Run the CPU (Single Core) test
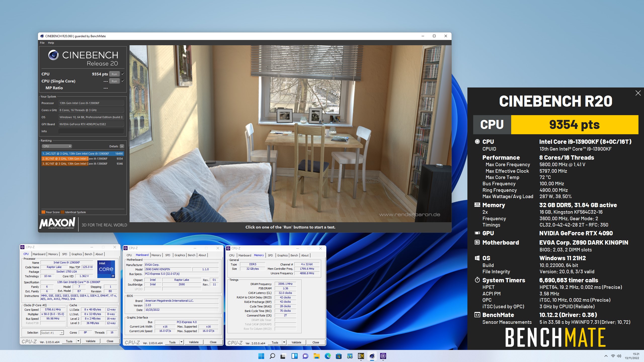This screenshot has height=362, width=644. coord(114,81)
